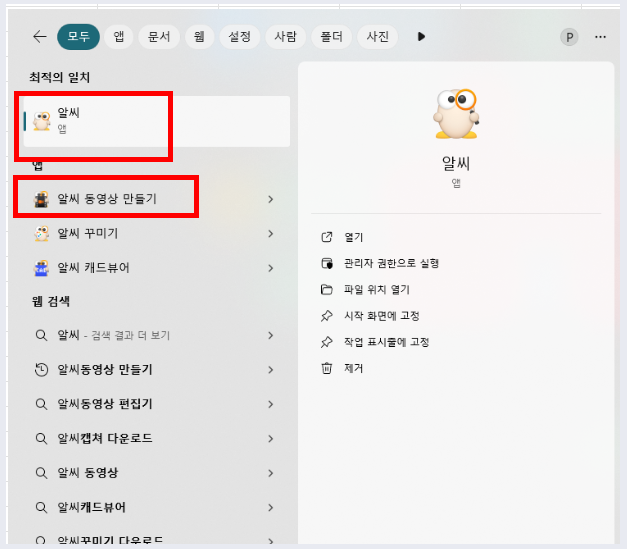
Task: Choose 파일 위치 열기
Action: [377, 289]
